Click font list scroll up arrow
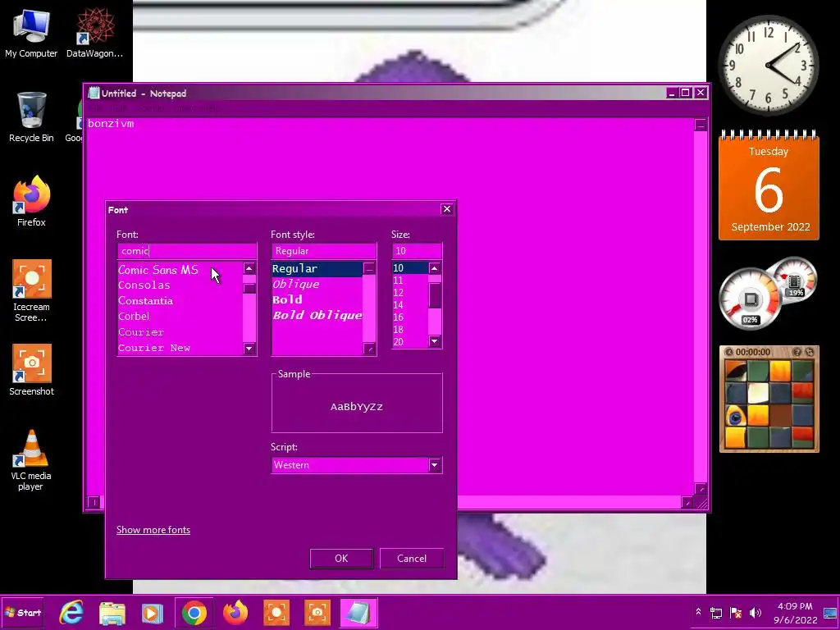This screenshot has width=840, height=630. point(249,268)
